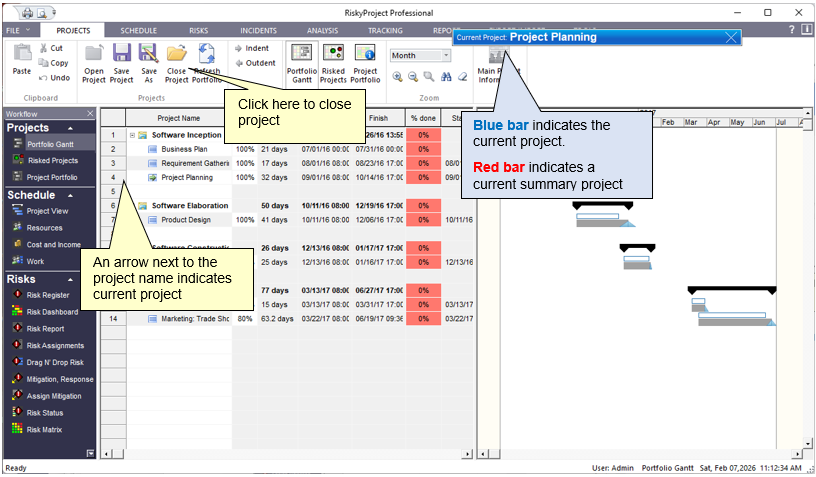Open Risk Dashboard in the Risks panel

[52, 312]
